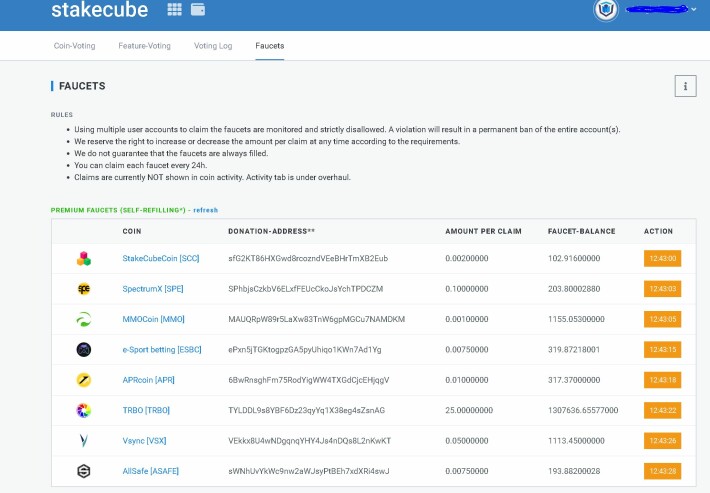Viewport: 710px width, 493px height.
Task: Click the SpectrumX yellow coin logo
Action: point(84,289)
